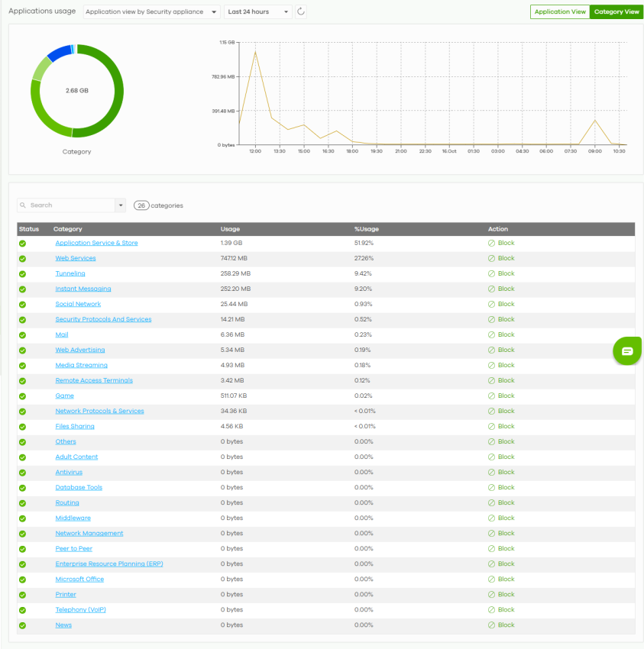Sort by the %Usage column header
The width and height of the screenshot is (644, 649).
coord(366,229)
